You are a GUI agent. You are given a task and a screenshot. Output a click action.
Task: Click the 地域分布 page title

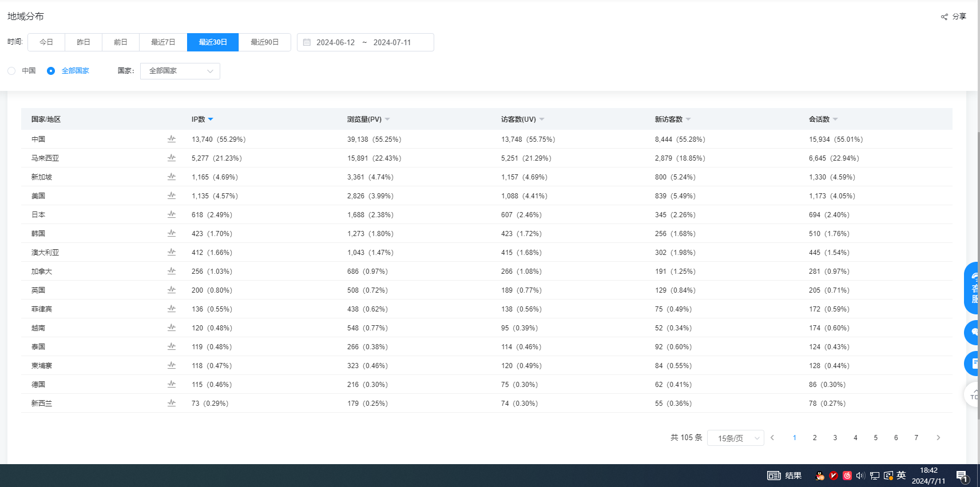(x=26, y=17)
